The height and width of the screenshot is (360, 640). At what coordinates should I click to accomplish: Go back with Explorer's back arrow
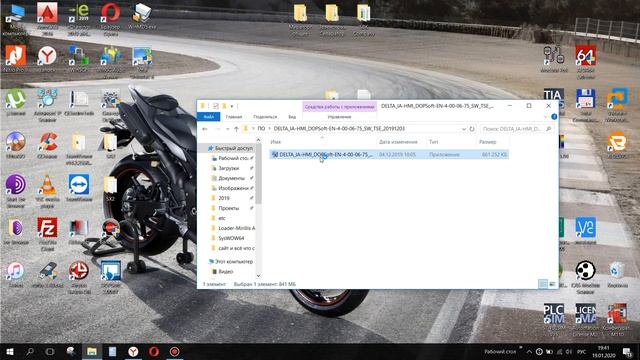coord(205,129)
